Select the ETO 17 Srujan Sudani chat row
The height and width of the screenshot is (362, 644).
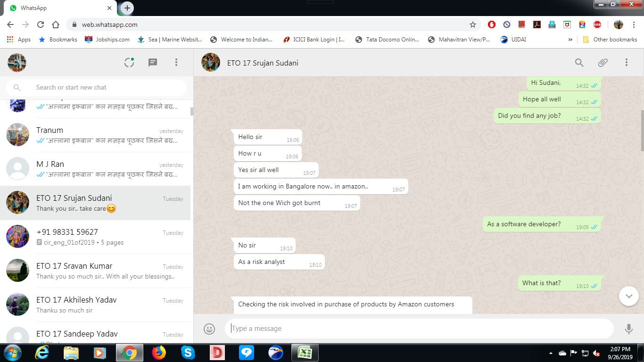click(95, 203)
